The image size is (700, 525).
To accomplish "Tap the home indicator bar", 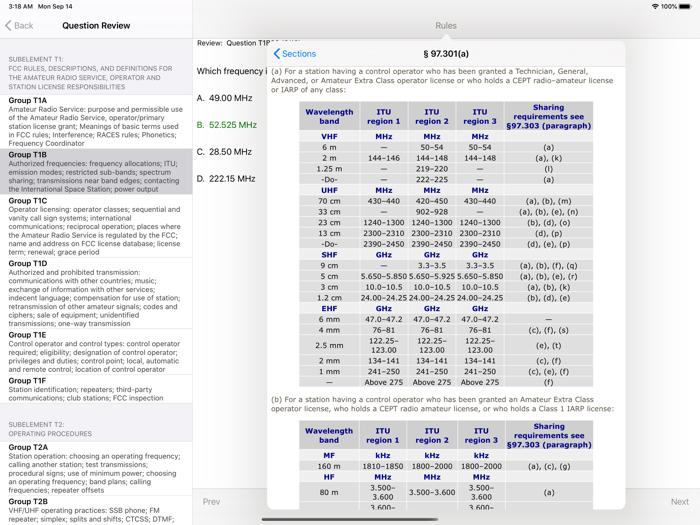I will click(350, 520).
